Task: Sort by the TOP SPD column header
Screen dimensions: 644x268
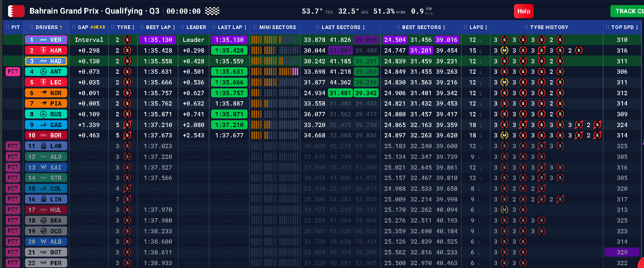Action: [x=622, y=27]
